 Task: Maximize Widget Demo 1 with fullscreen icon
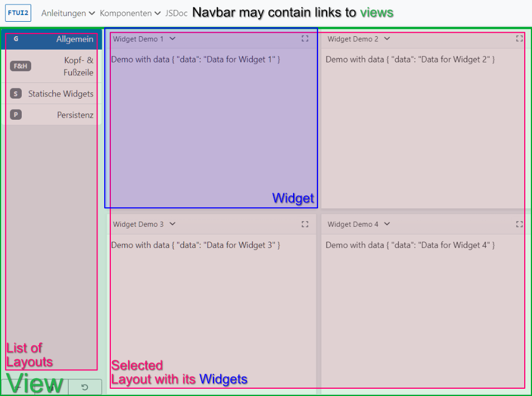[x=305, y=39]
